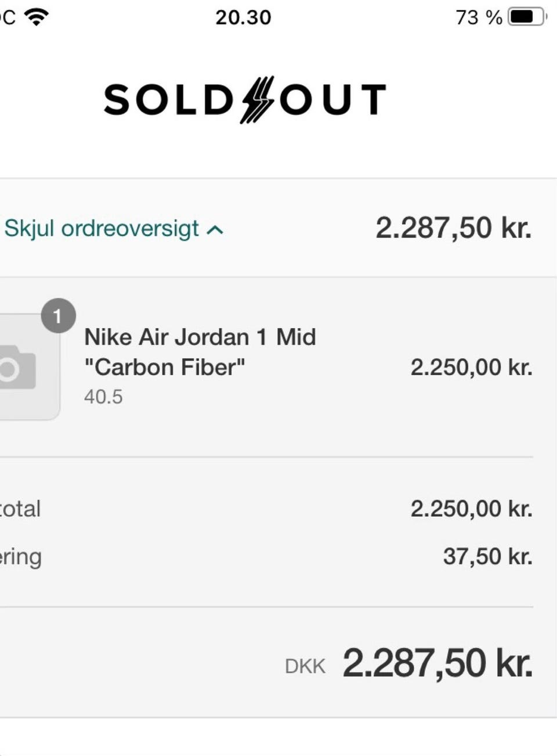
Task: Tap the battery icon in status bar
Action: click(527, 17)
